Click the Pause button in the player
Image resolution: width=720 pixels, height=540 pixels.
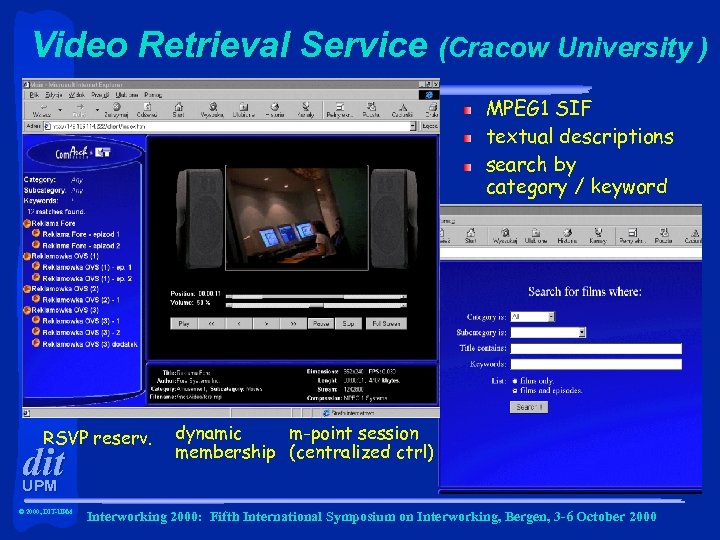[x=321, y=324]
